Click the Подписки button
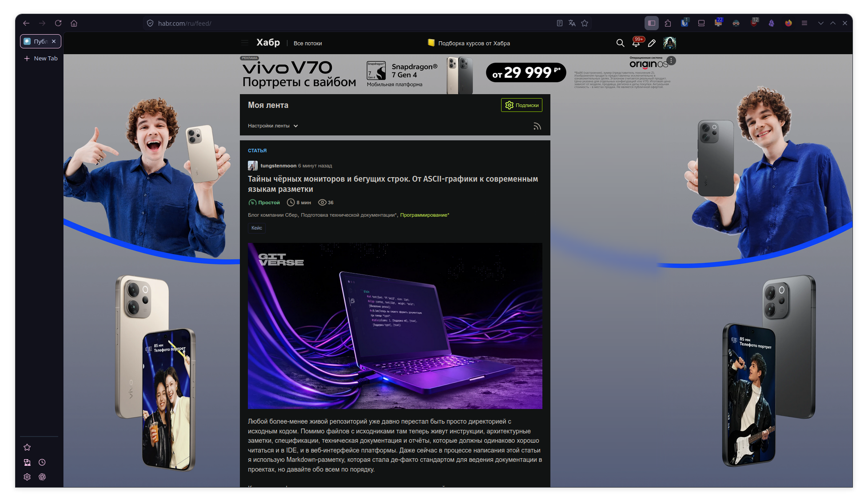The image size is (868, 504). [x=522, y=105]
